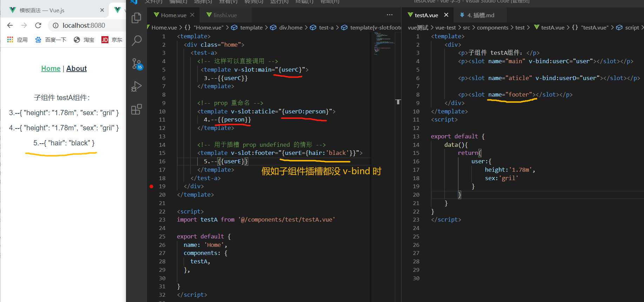The image size is (644, 302).
Task: Reload the localhost:8080 page
Action: click(x=38, y=25)
